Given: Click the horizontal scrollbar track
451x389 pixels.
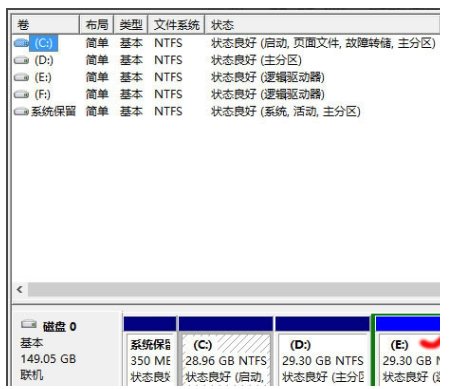Looking at the screenshot, I should 234,289.
